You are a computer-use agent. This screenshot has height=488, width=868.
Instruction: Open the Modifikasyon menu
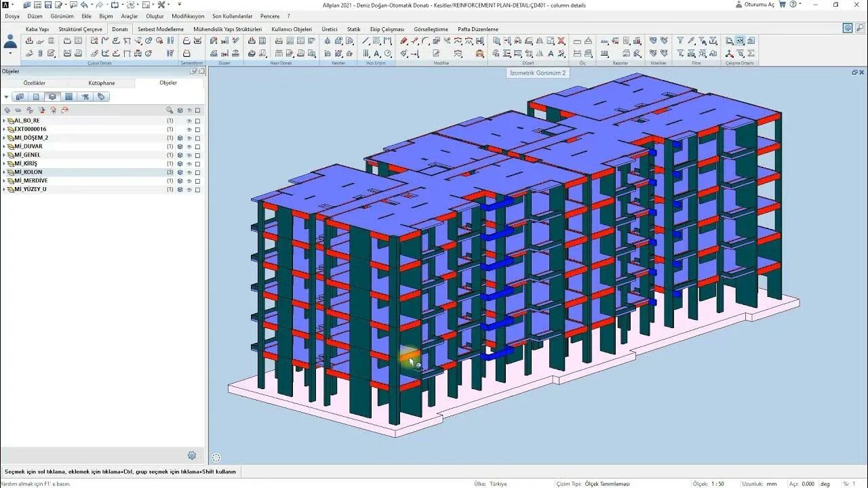pos(188,16)
